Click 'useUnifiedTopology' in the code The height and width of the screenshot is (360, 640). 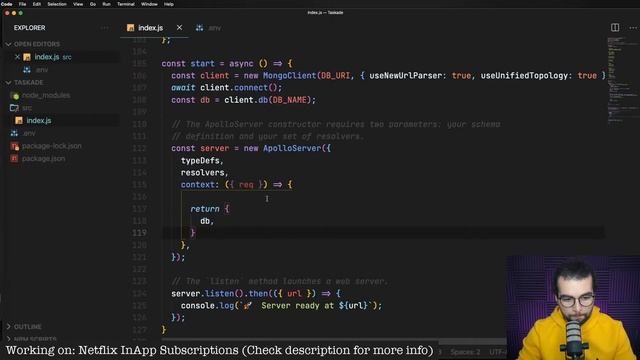point(524,76)
